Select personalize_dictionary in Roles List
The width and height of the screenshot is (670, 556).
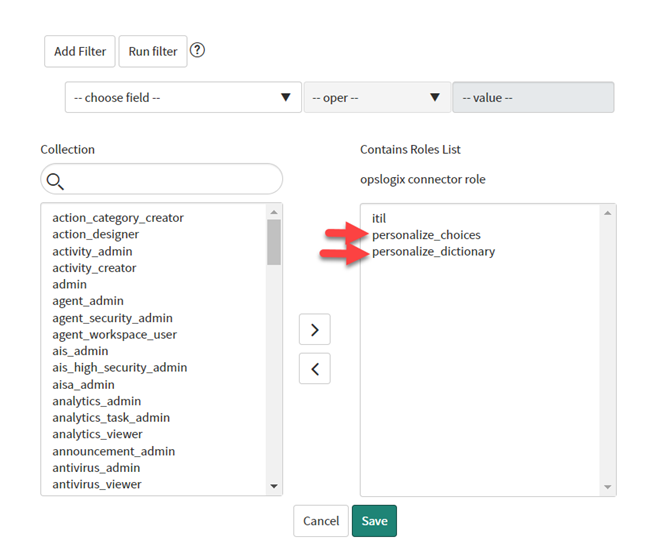pos(433,252)
